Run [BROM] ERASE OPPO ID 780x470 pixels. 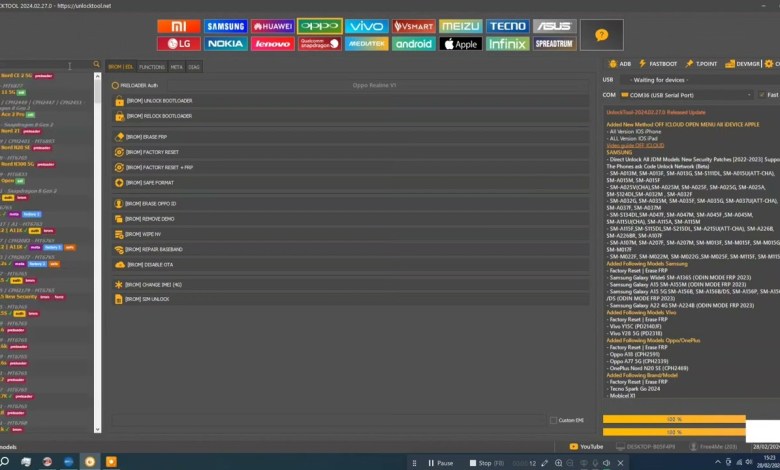(x=351, y=203)
